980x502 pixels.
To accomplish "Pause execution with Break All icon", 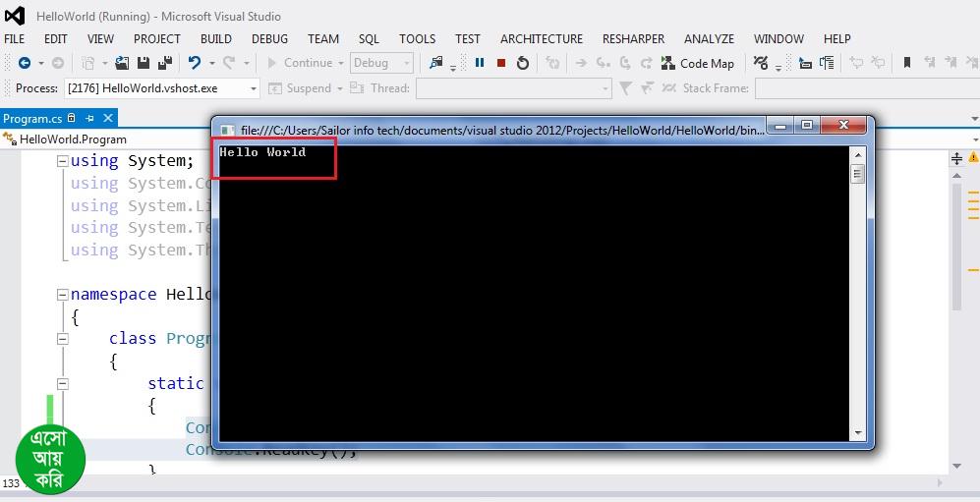I will click(480, 63).
